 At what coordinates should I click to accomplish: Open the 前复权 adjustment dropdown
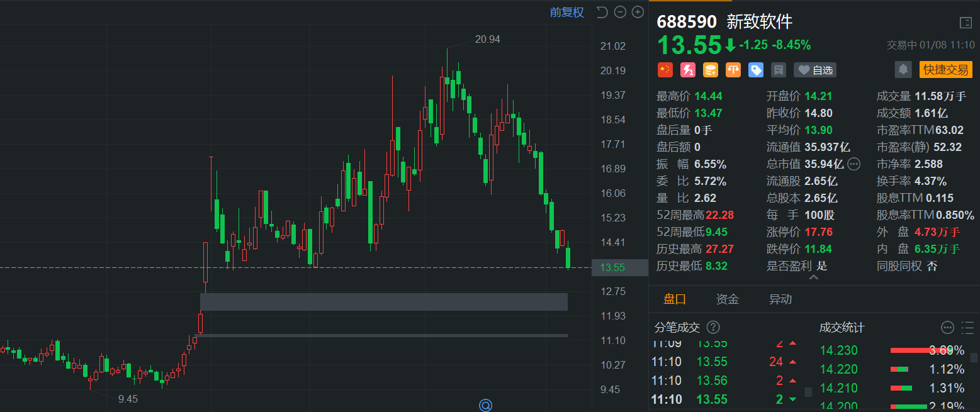point(566,12)
